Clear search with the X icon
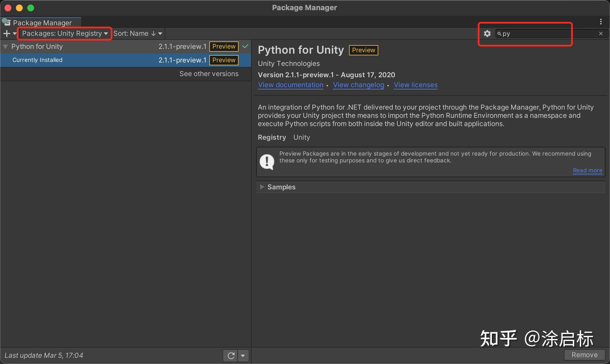This screenshot has height=364, width=610. click(x=601, y=34)
